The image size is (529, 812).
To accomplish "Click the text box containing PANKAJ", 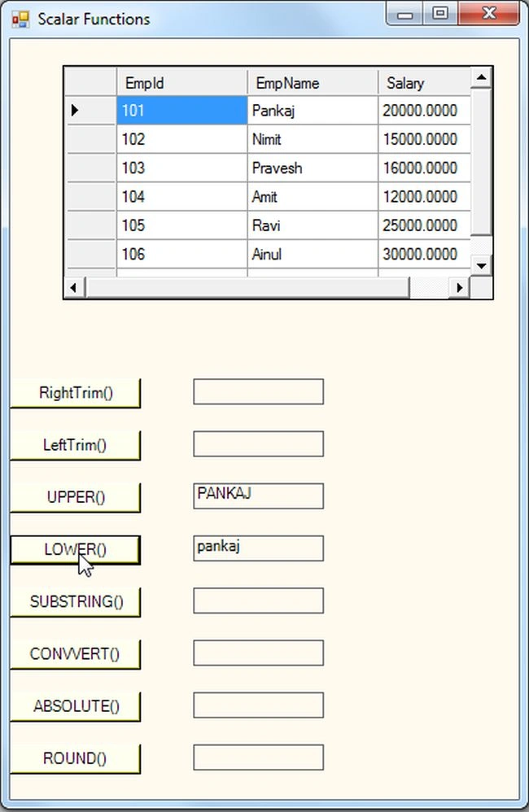I will 259,496.
